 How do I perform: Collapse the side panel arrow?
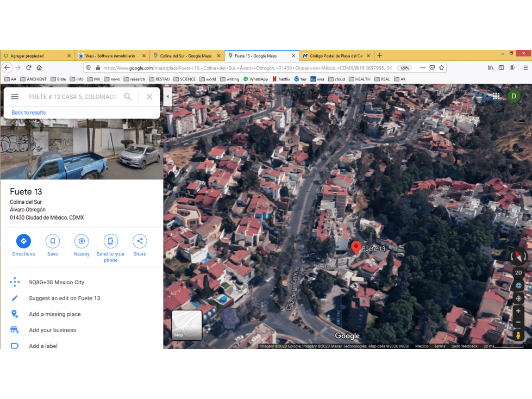(x=167, y=96)
